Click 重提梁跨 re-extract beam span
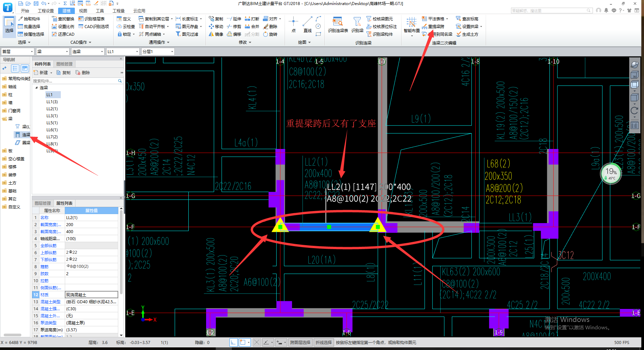 (x=433, y=26)
